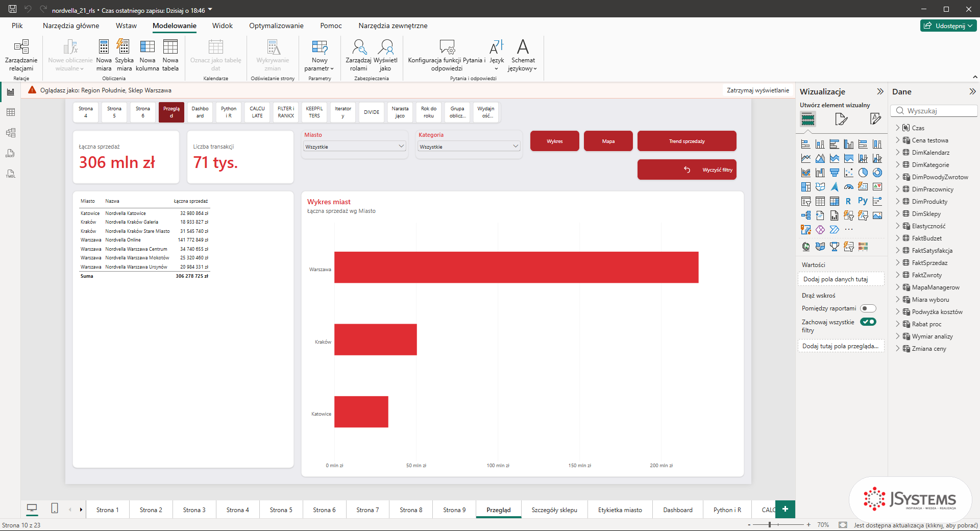The height and width of the screenshot is (531, 980).
Task: Open the Miasto slicer dropdown
Action: click(x=355, y=147)
